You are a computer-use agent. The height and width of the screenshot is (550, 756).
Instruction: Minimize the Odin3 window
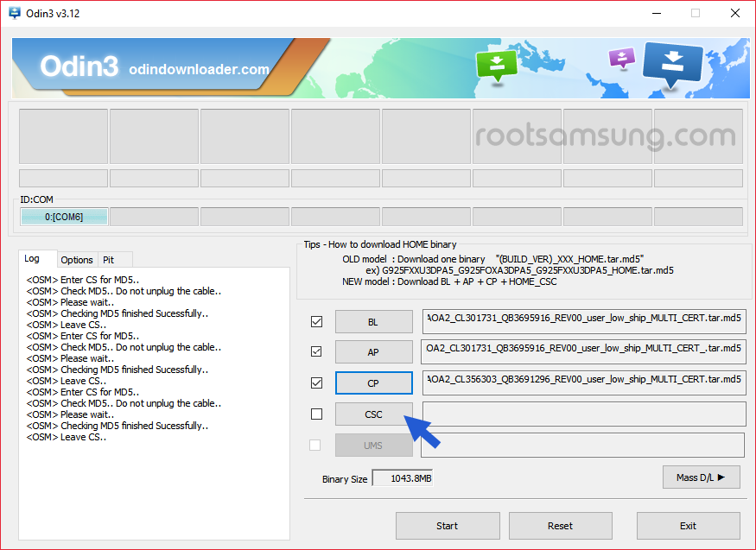[656, 13]
